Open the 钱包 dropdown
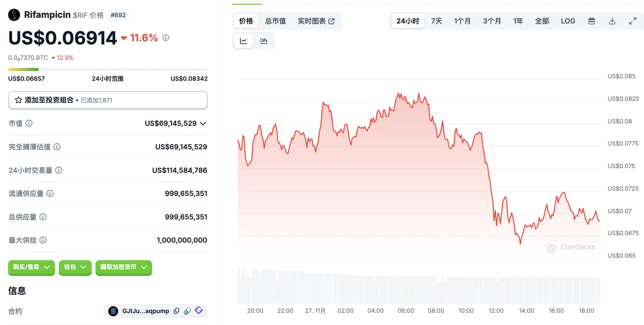Screen dimensions: 644x325 coord(75,267)
